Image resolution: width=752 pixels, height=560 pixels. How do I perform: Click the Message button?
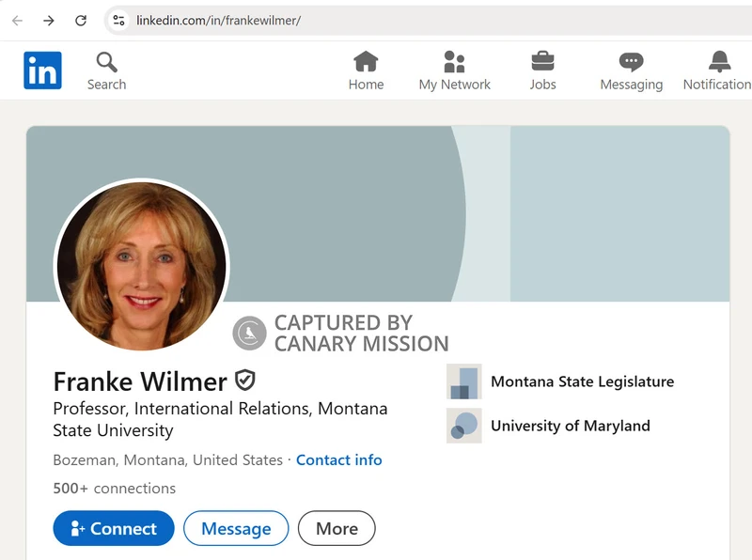click(x=236, y=528)
